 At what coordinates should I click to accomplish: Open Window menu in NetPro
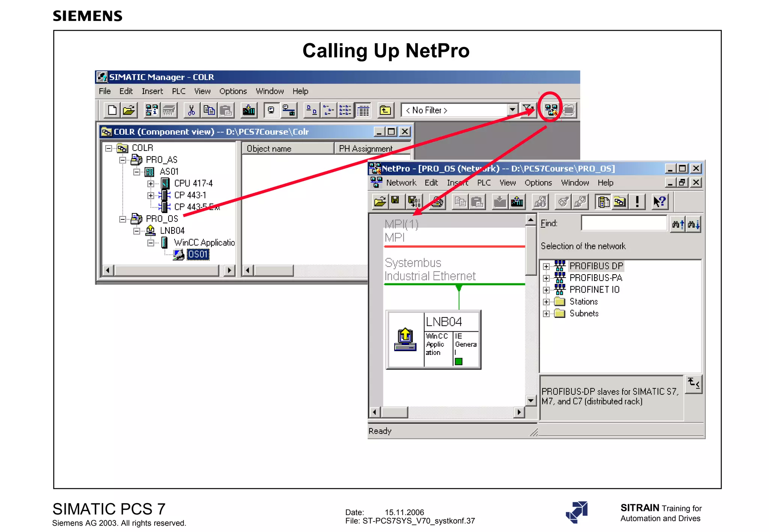[x=575, y=183]
